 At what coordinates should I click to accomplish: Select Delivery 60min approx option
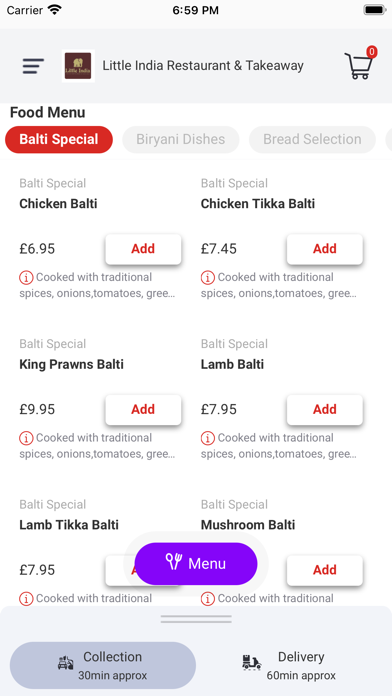289,665
